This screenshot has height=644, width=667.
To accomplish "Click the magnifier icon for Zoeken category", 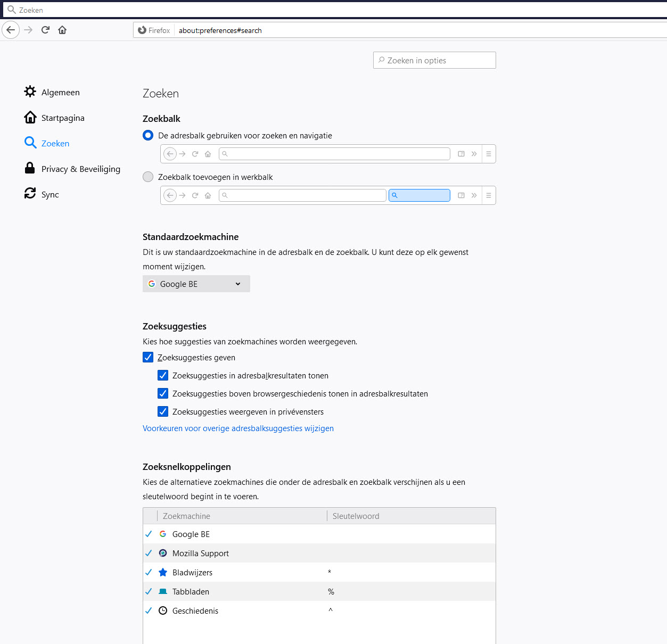I will pos(30,143).
